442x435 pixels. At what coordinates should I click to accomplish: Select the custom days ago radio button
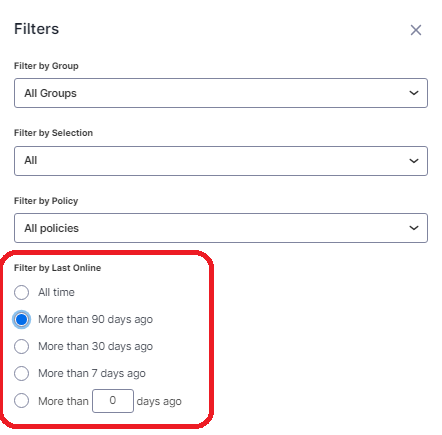(x=21, y=400)
